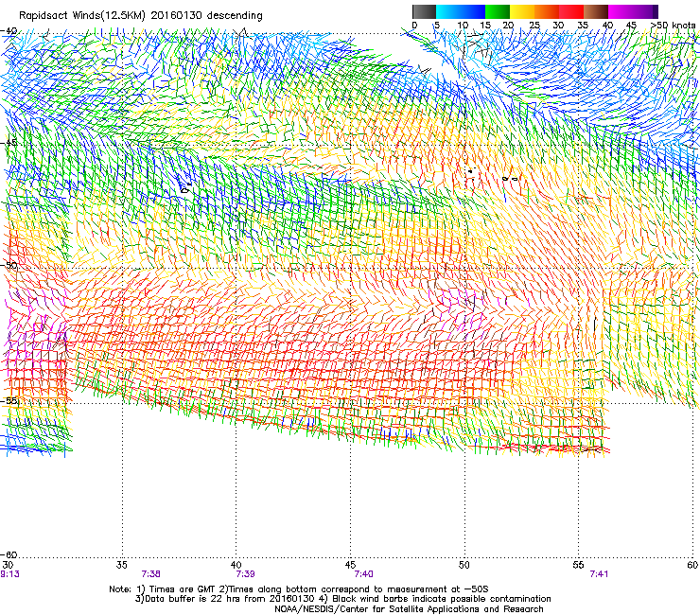Click the purple '7:38' pass time
700x615 pixels.
point(151,574)
